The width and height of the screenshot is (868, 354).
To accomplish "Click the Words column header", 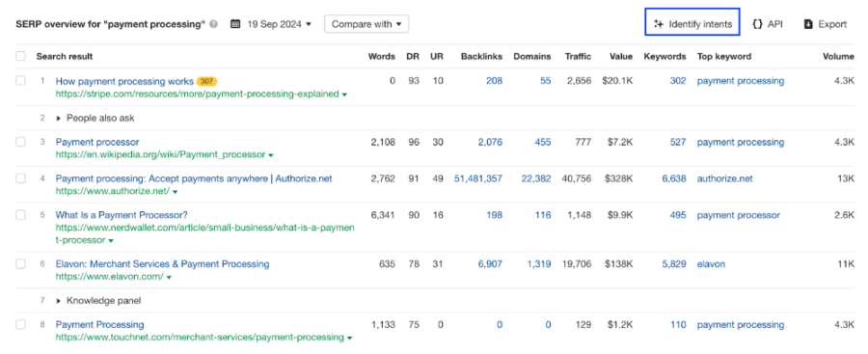I will point(382,57).
